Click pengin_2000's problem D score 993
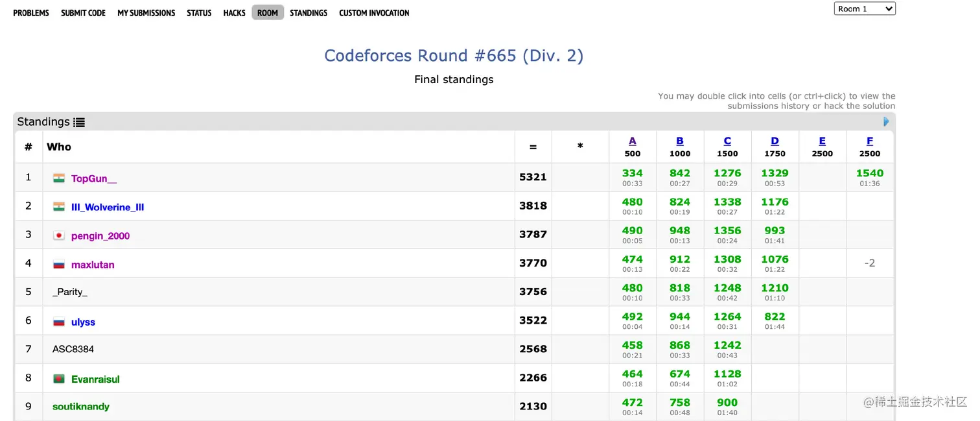Viewport: 980px width, 421px height. click(x=775, y=230)
